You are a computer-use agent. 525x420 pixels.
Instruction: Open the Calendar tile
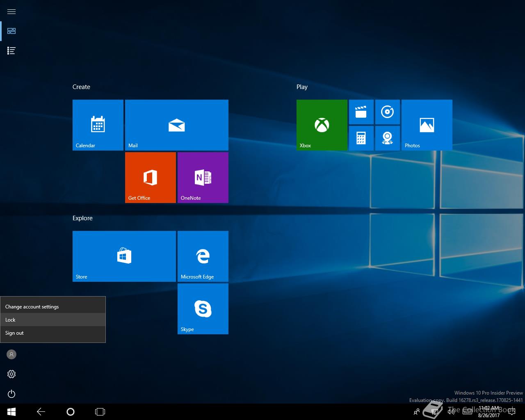coord(98,125)
